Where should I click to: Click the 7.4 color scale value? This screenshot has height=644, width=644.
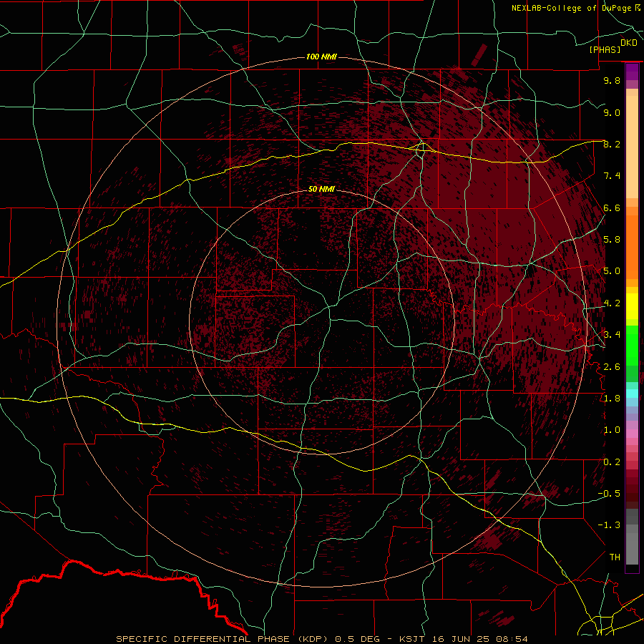[x=612, y=176]
